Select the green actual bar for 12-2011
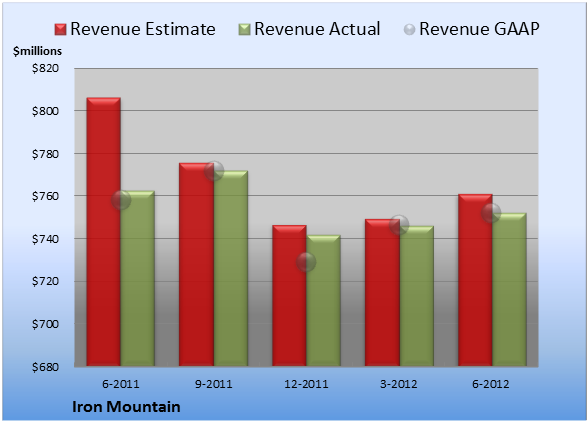This screenshot has width=588, height=422. [x=323, y=300]
